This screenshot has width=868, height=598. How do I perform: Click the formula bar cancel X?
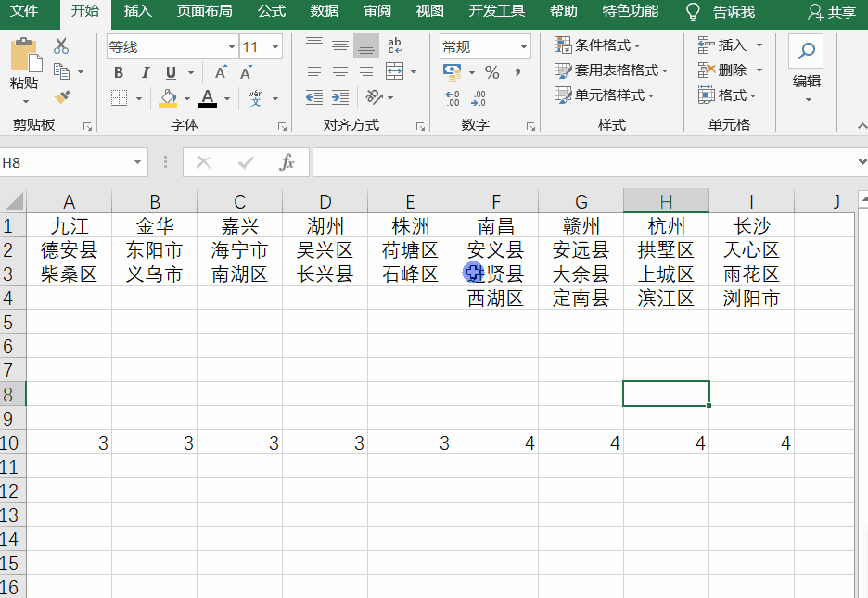click(x=204, y=162)
